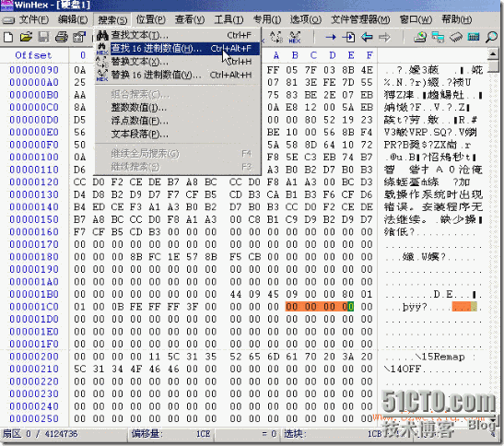Click the orange highlighted 00 00 00 block
The width and height of the screenshot is (504, 446).
pyautogui.click(x=320, y=307)
